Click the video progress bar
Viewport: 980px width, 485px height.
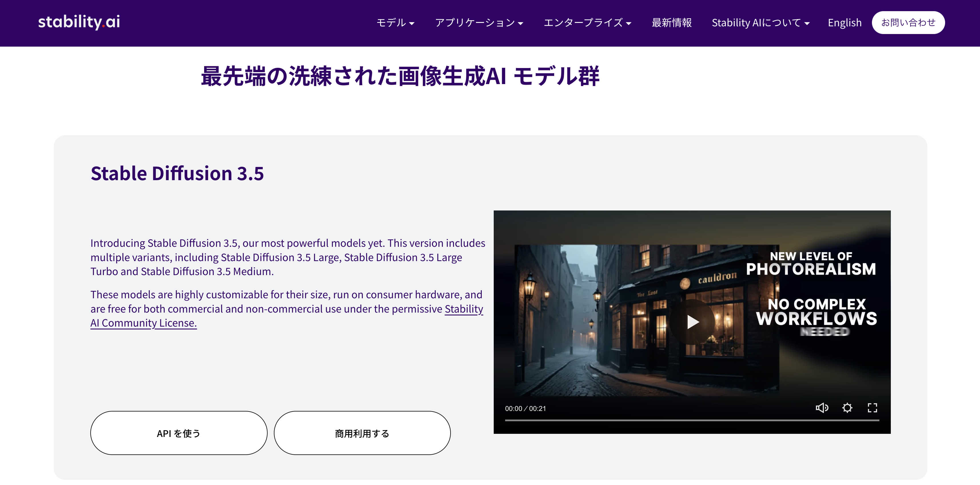click(692, 420)
